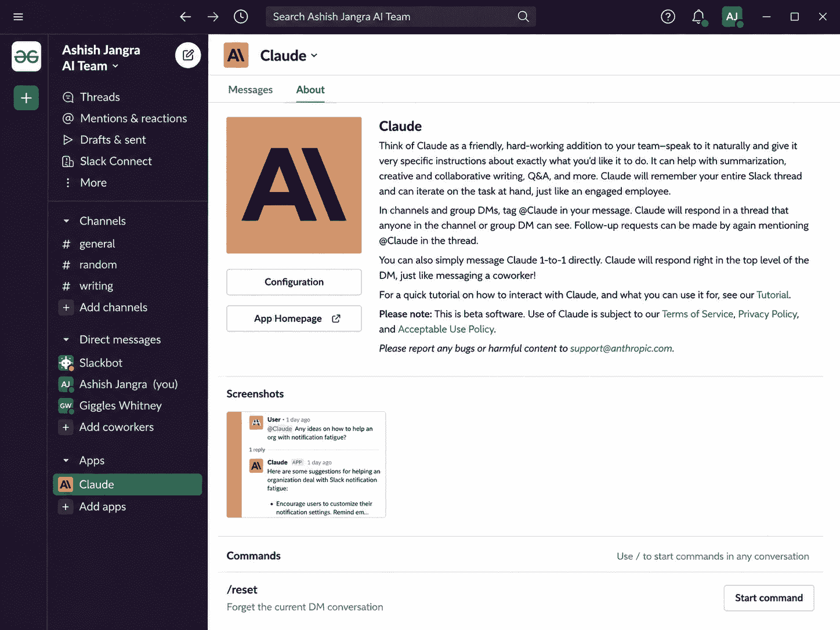Image resolution: width=840 pixels, height=630 pixels.
Task: Collapse the Direct messages section
Action: [x=66, y=340]
